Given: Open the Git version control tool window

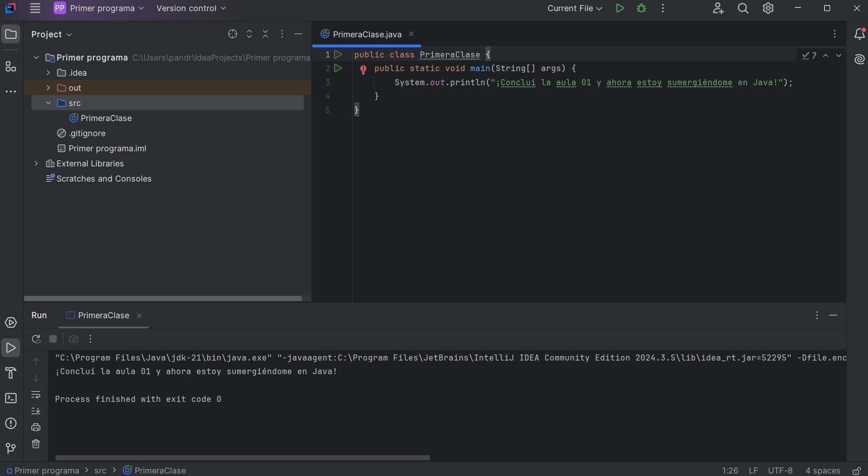Looking at the screenshot, I should 11,448.
